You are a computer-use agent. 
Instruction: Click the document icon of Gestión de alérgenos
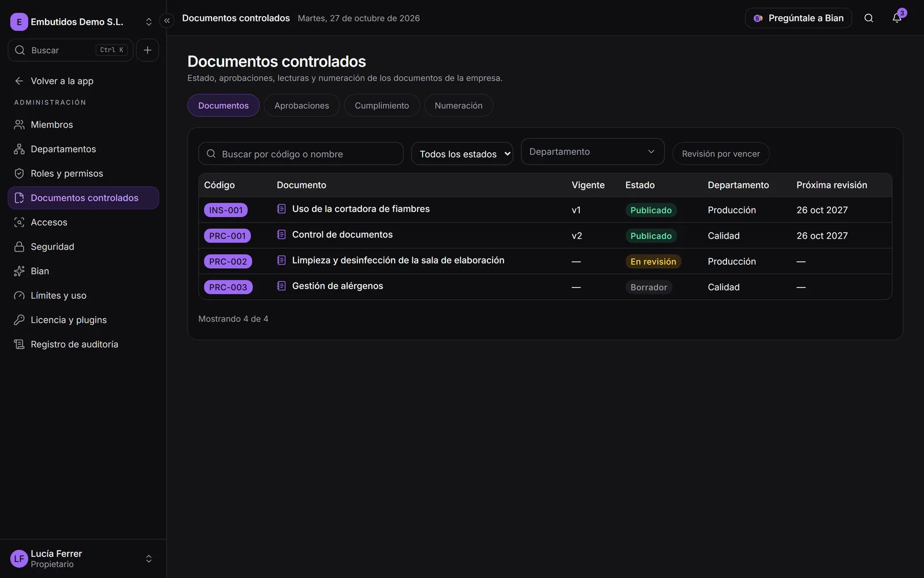coord(281,286)
